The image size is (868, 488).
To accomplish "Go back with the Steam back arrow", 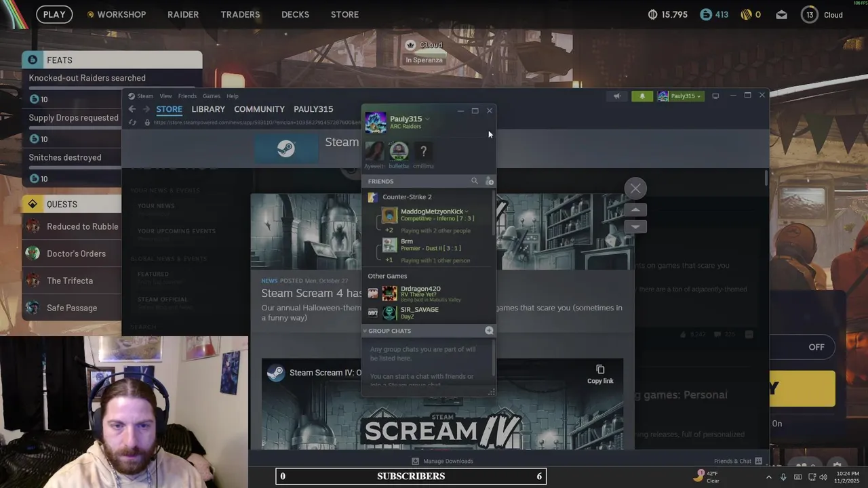I will click(x=132, y=109).
